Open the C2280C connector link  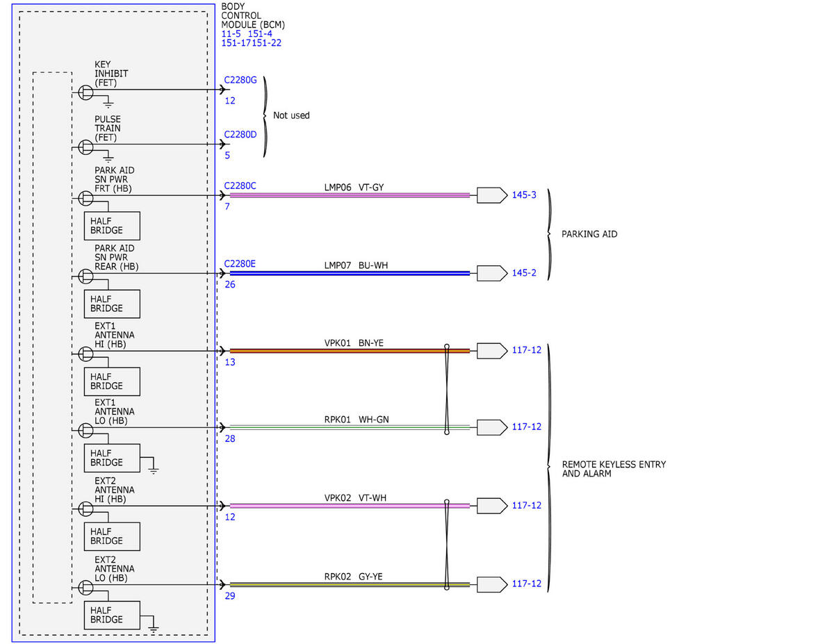(x=240, y=186)
